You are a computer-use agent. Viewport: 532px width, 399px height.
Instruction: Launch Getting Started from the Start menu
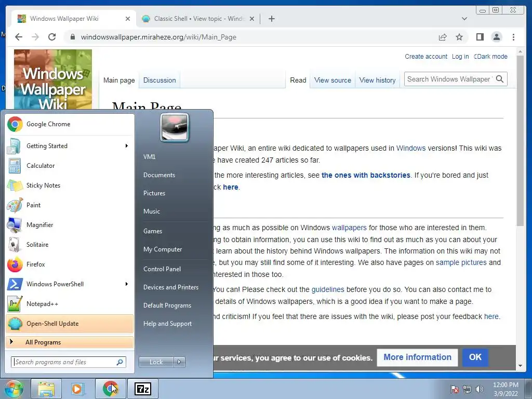click(x=70, y=146)
